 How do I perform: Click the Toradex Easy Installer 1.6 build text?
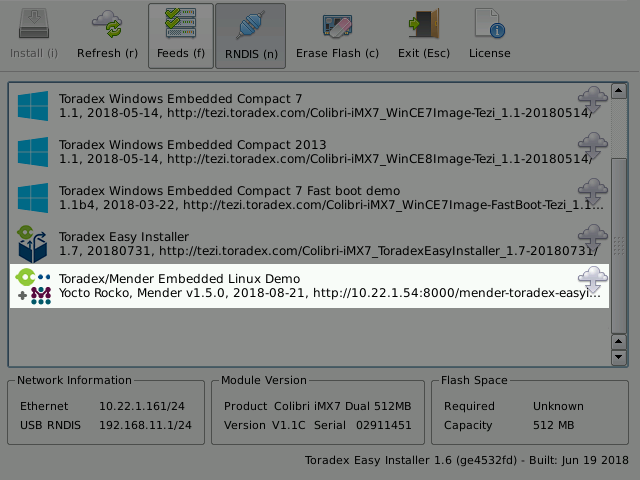(x=467, y=460)
